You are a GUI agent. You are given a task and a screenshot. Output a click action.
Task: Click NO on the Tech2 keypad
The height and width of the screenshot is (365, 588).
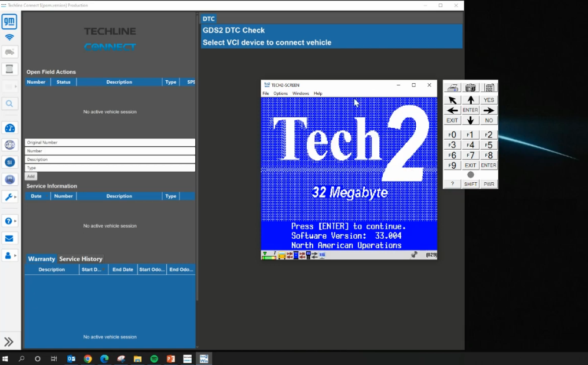coord(489,120)
